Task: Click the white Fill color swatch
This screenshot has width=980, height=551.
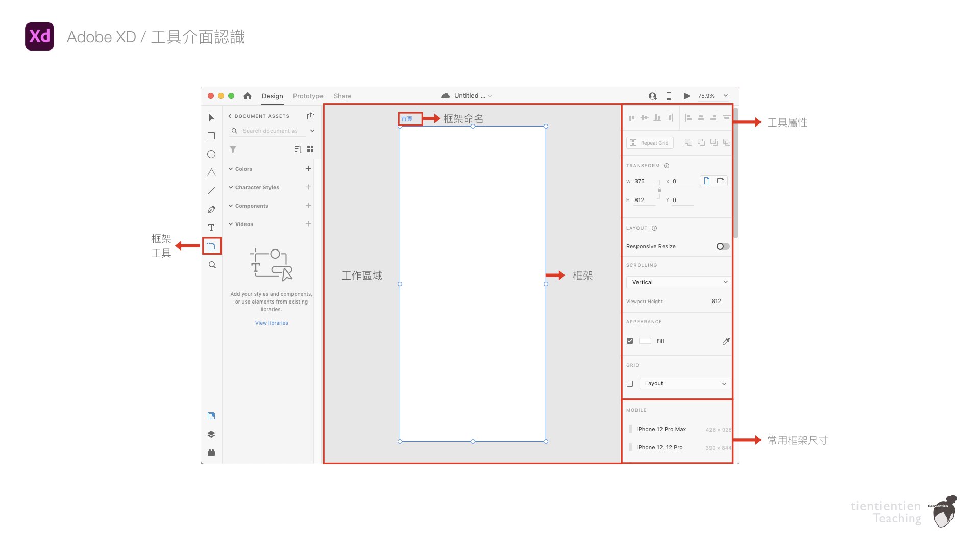Action: click(645, 341)
